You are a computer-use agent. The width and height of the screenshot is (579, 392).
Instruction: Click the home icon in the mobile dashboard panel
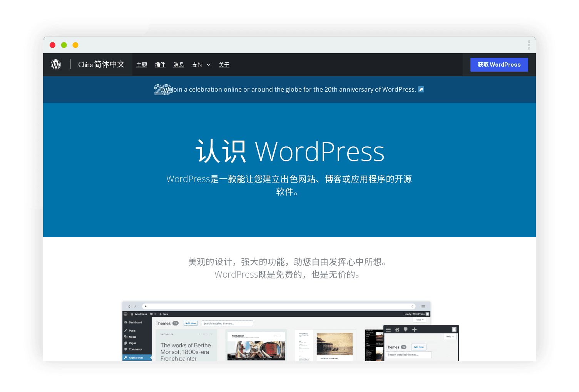397,330
